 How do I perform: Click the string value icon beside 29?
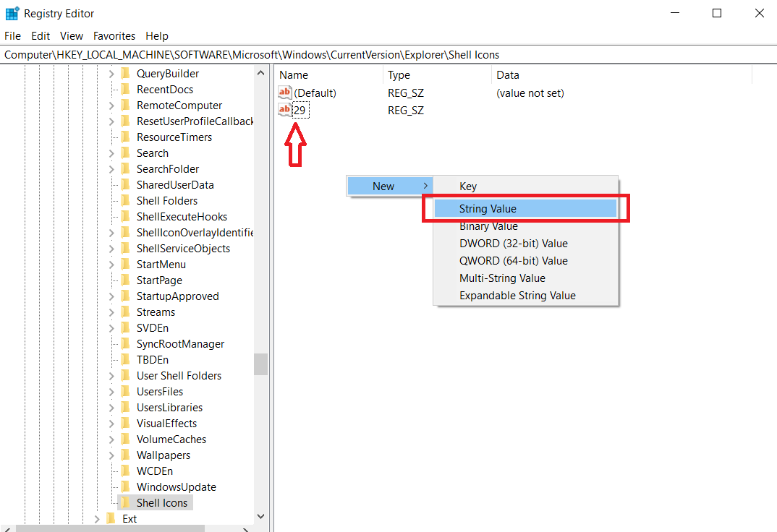coord(285,110)
